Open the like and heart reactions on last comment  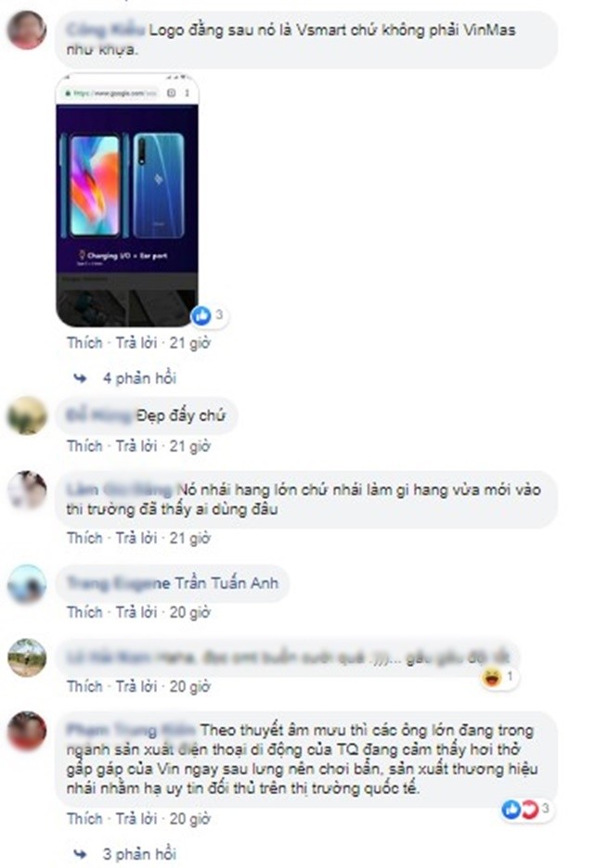(x=527, y=810)
